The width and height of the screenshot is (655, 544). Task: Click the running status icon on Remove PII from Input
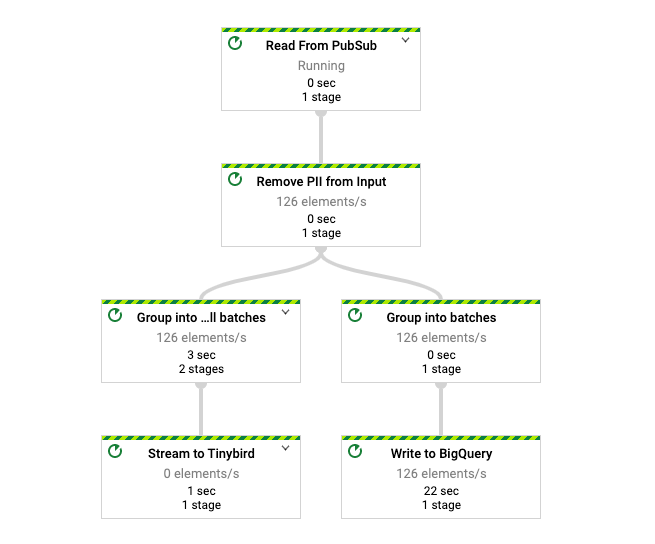point(235,180)
